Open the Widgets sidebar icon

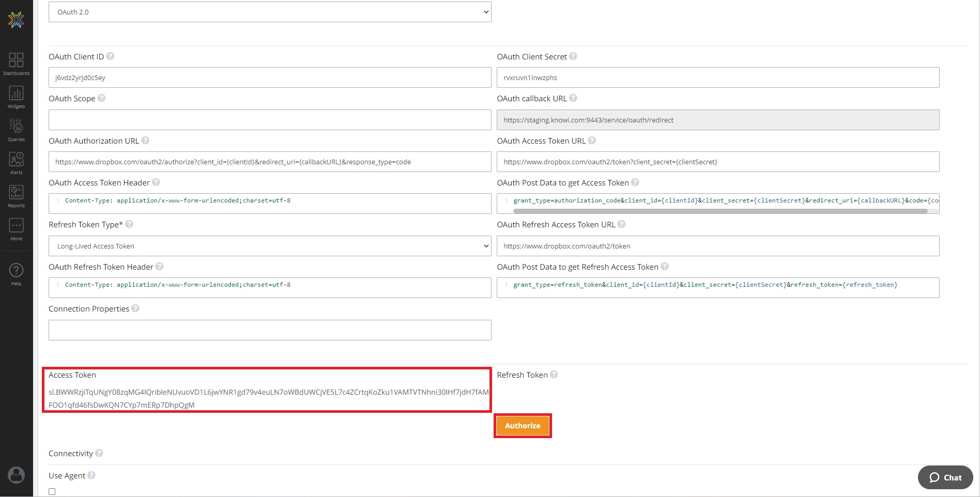(16, 96)
